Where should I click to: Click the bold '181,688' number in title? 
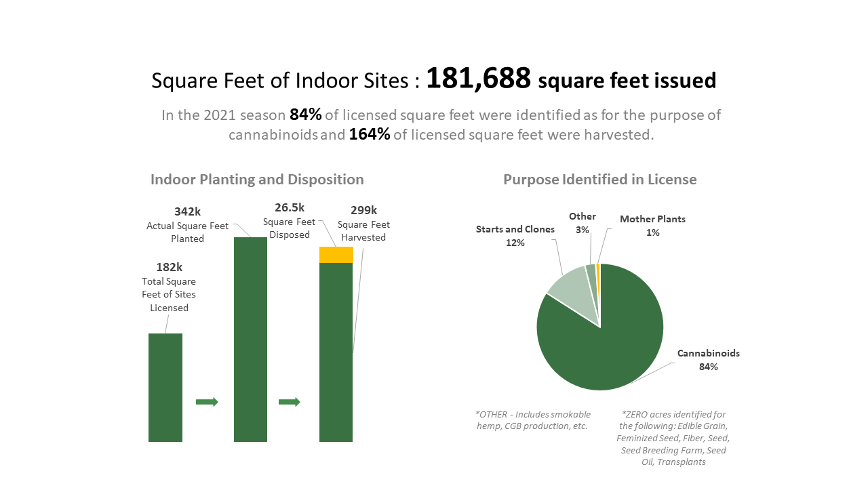[478, 79]
